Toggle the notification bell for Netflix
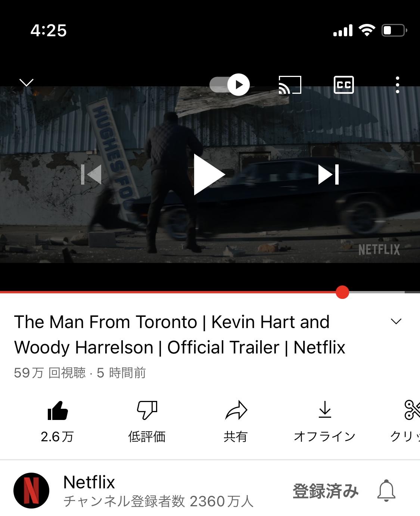The width and height of the screenshot is (420, 516). coord(386,491)
